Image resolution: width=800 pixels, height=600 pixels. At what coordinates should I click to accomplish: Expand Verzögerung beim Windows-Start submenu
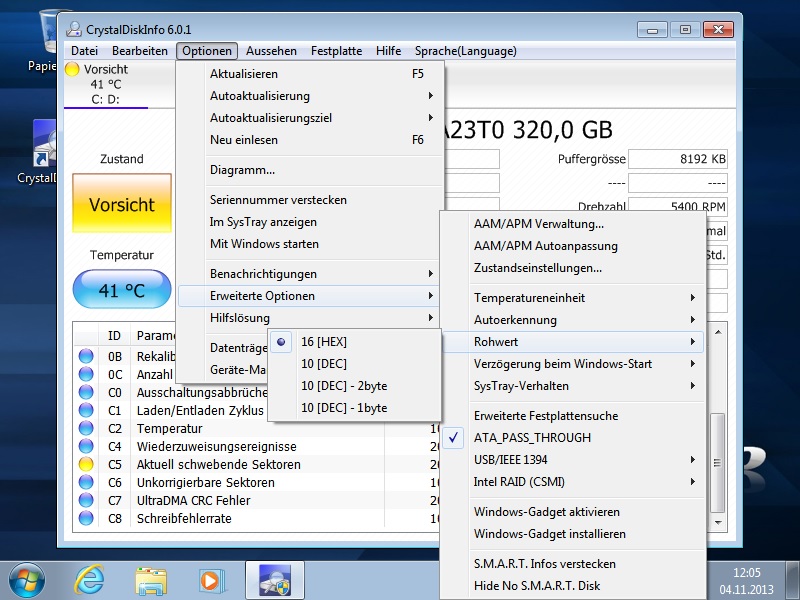573,364
